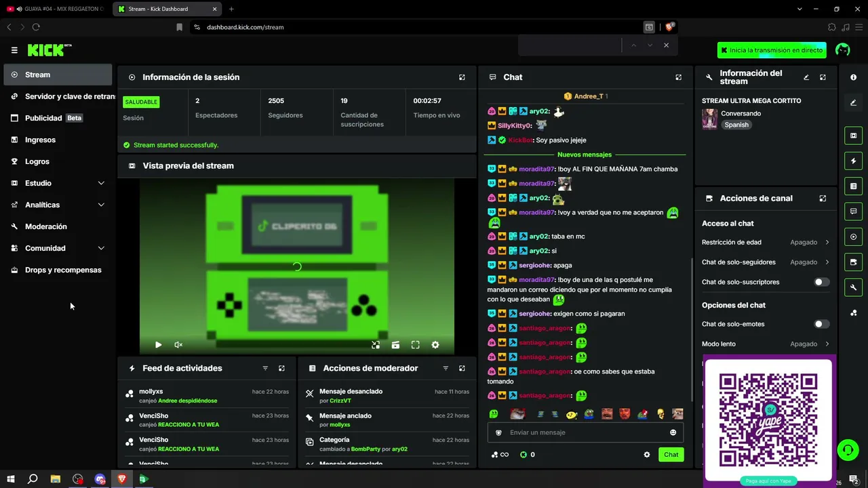Open chat settings gear icon
Viewport: 868px width, 488px height.
tap(646, 455)
